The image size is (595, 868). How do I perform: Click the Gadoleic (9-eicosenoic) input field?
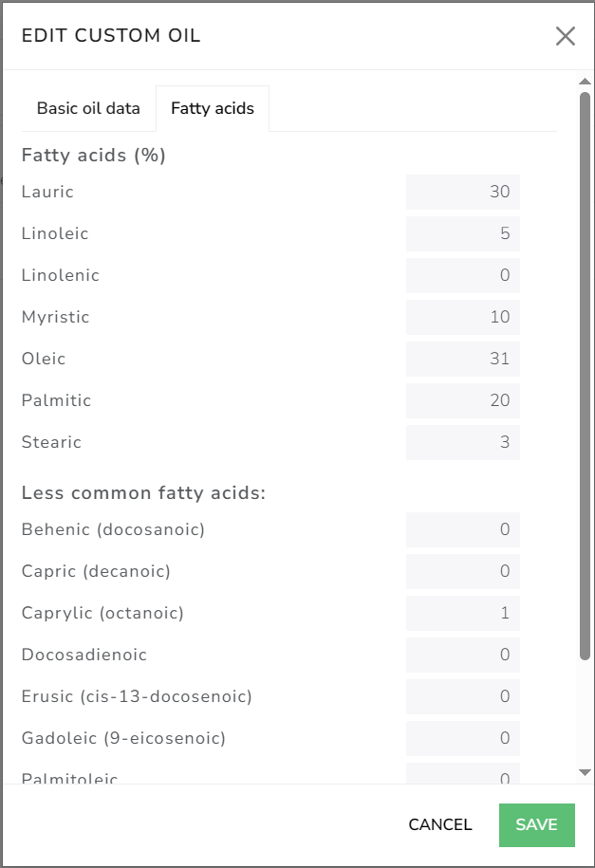pos(462,738)
